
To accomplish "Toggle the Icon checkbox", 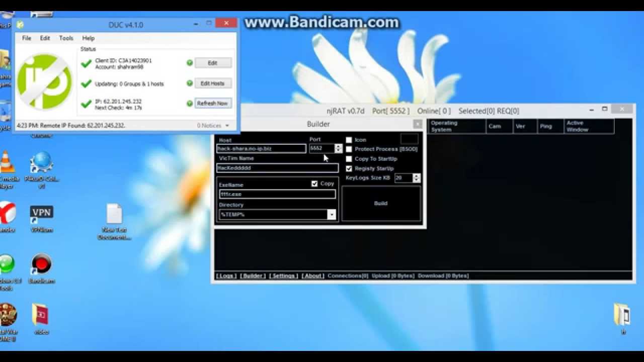I will click(349, 140).
